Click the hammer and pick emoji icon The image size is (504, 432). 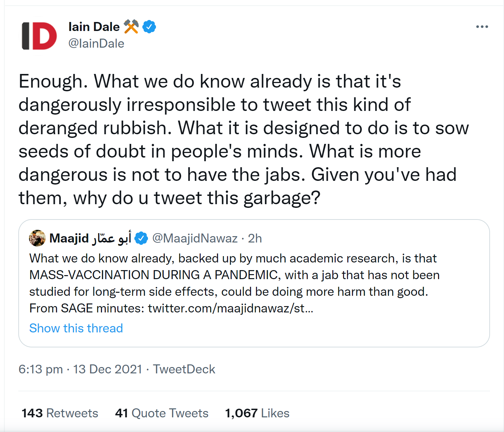coord(131,27)
